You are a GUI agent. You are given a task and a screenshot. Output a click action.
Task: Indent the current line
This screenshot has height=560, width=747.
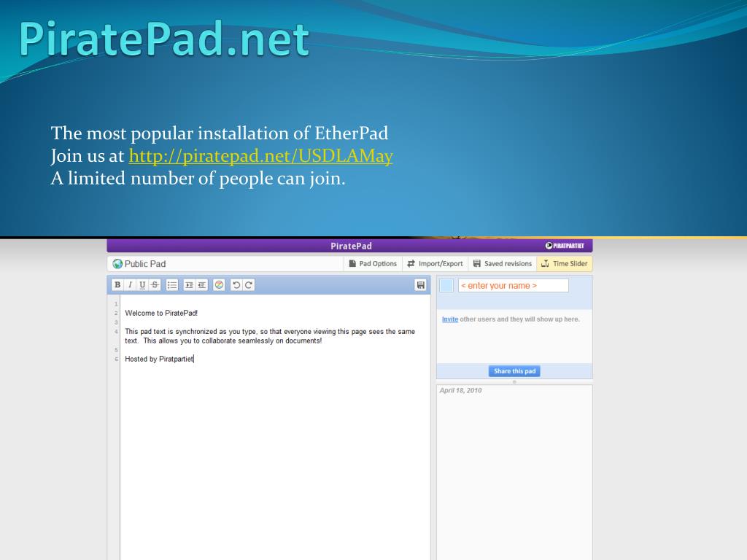189,285
